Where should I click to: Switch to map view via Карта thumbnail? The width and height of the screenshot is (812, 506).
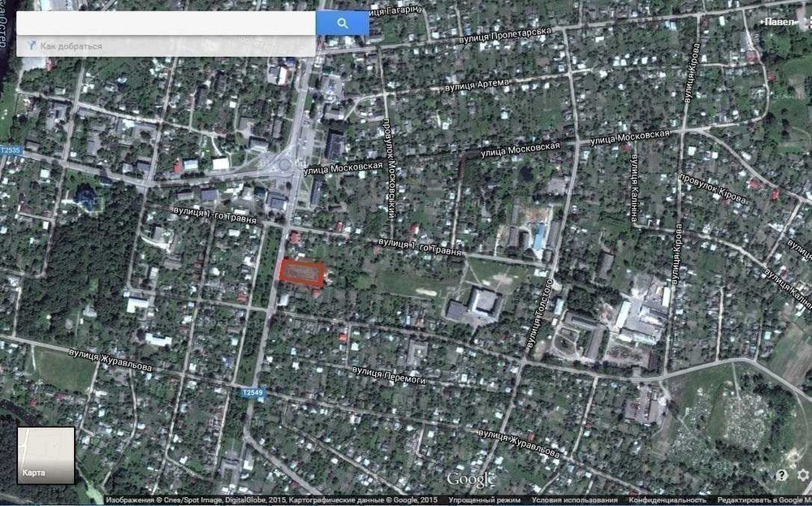[45, 456]
